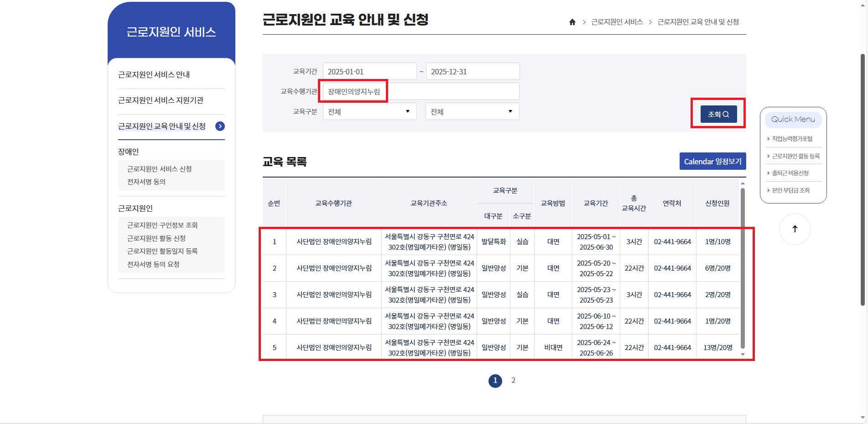Click the blue arrow icon beside 근로지원인 교육 안내 및 신청
This screenshot has width=868, height=424.
[220, 126]
